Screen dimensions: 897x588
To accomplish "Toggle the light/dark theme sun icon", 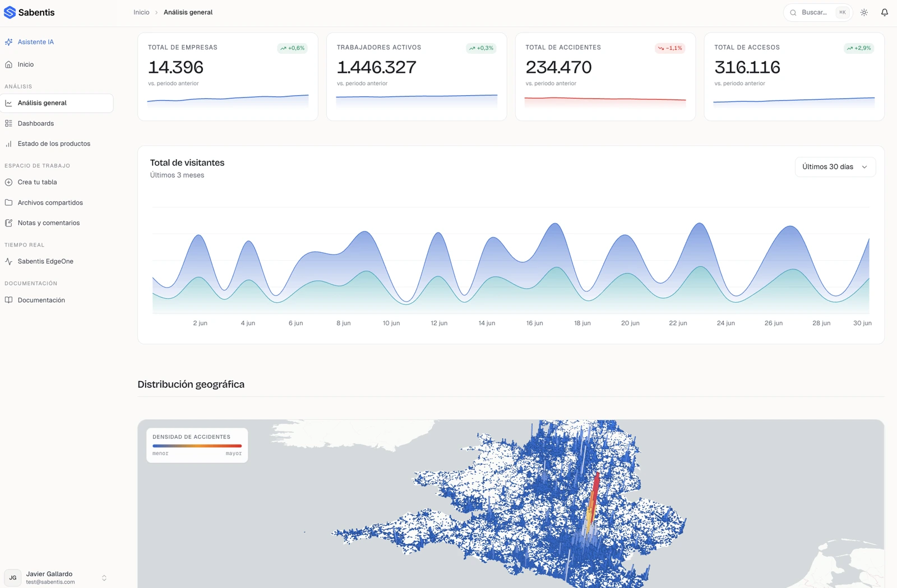I will click(864, 12).
